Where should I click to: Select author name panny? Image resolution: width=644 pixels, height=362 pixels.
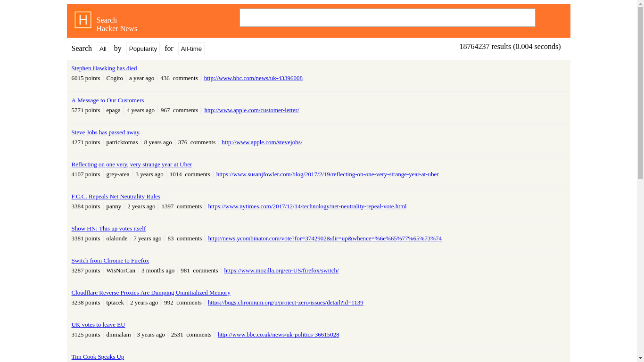click(114, 206)
